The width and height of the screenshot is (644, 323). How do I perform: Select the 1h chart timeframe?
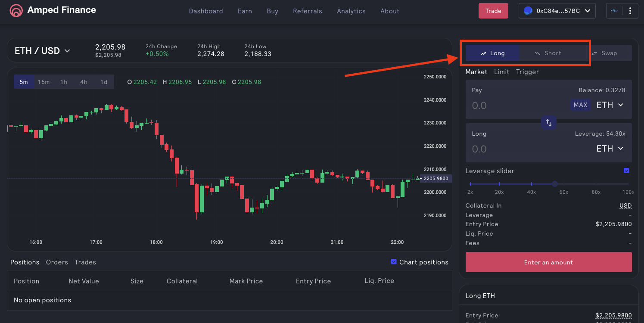click(x=64, y=82)
